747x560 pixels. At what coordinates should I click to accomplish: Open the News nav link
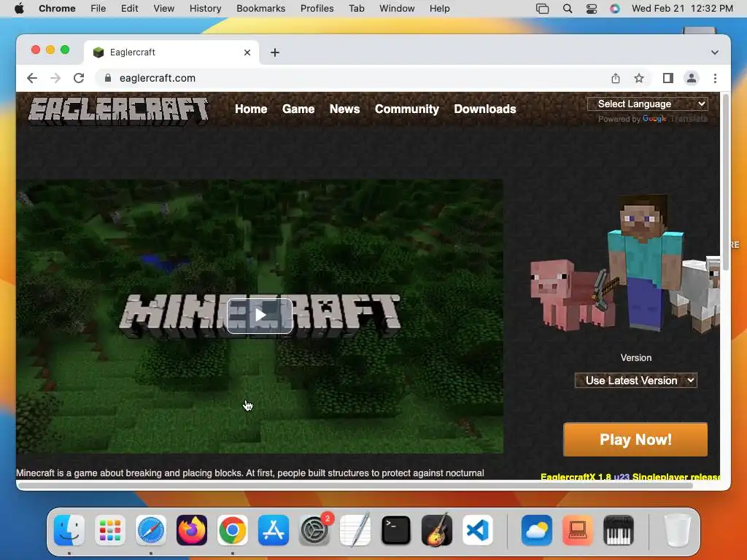click(344, 109)
